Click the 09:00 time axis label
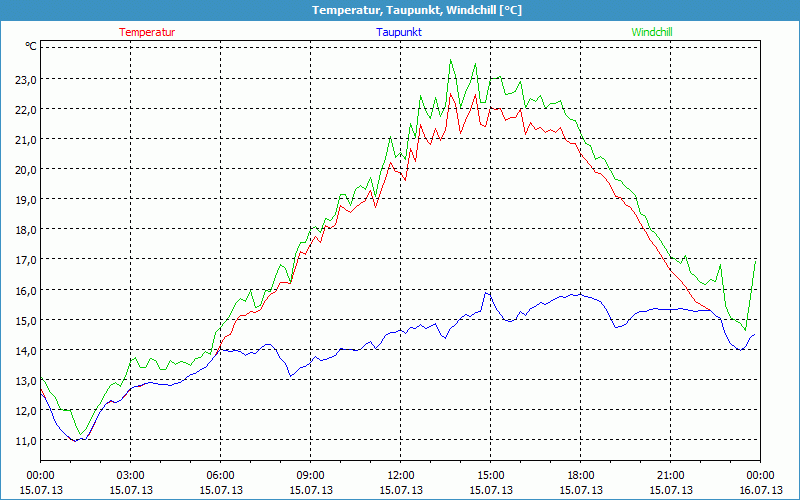The width and height of the screenshot is (800, 500). [x=311, y=476]
